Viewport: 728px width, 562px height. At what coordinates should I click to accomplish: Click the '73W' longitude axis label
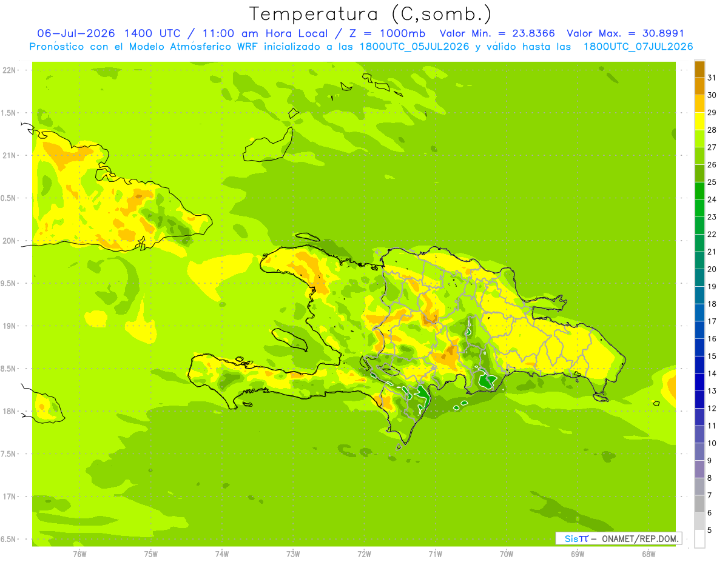(x=293, y=554)
